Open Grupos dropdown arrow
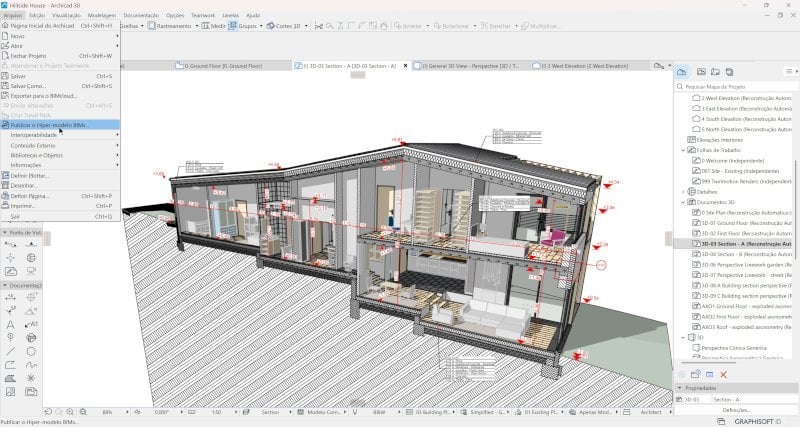Viewport: 800px width, 427px height. (x=261, y=26)
